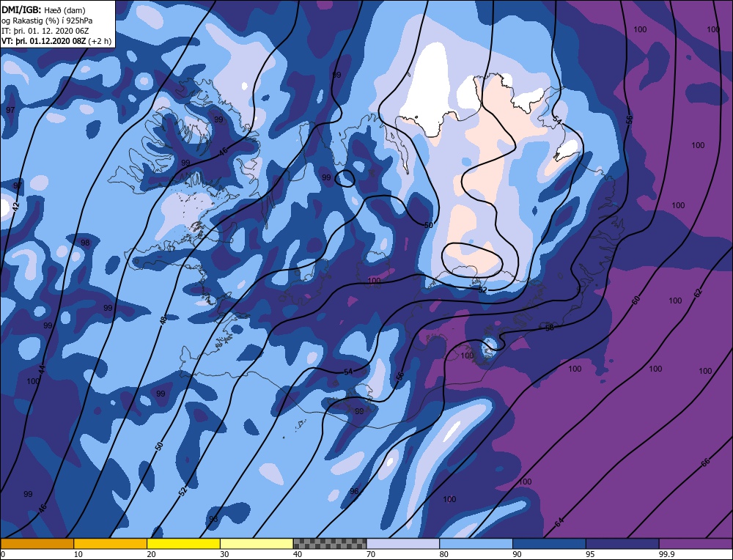This screenshot has width=733, height=560.
Task: Click the medium blue 90–95 legend swatch
Action: (x=549, y=544)
